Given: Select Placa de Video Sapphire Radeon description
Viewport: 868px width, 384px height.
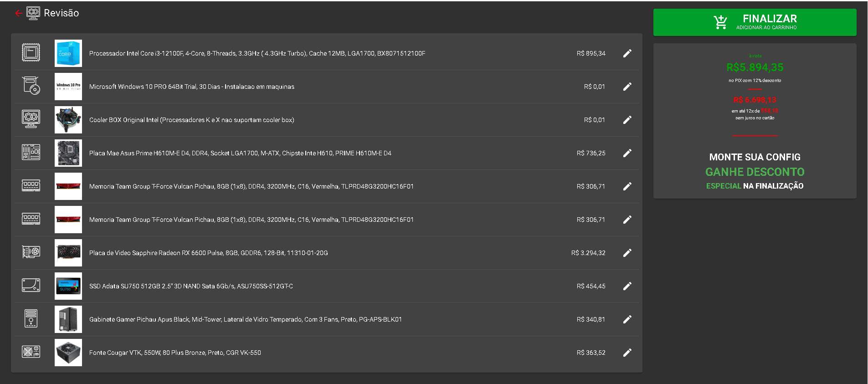Looking at the screenshot, I should (x=209, y=253).
